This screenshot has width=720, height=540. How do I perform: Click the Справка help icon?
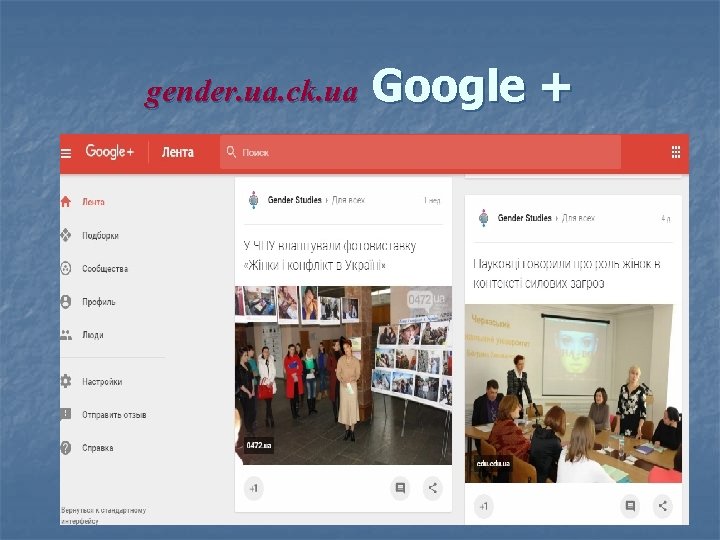[x=66, y=448]
